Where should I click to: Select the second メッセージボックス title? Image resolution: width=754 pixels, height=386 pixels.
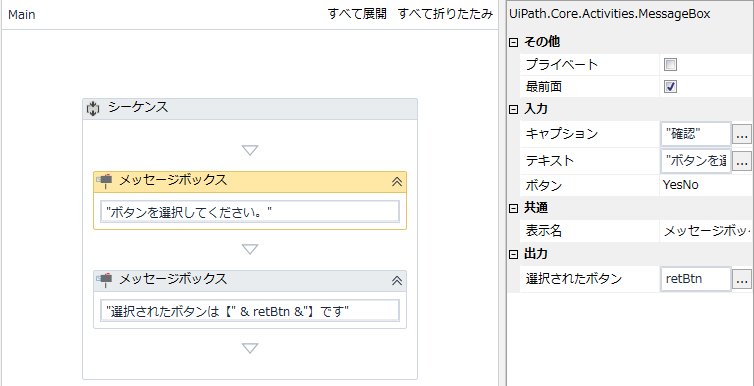173,279
